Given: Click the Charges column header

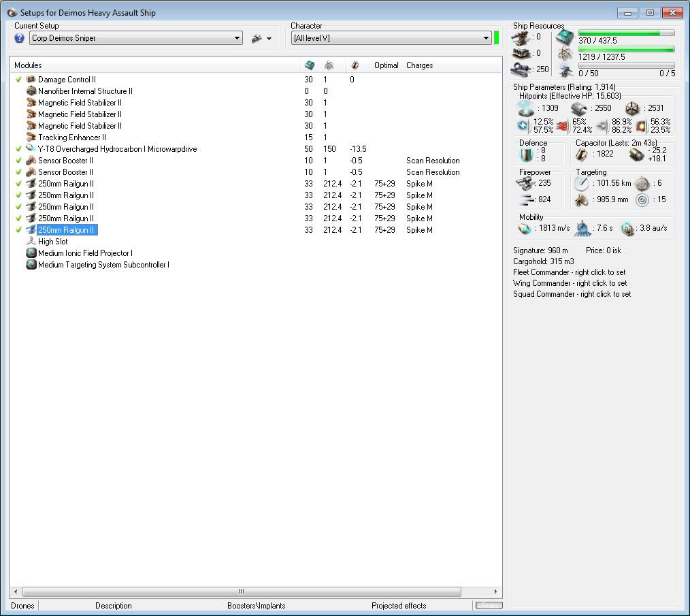Looking at the screenshot, I should (x=450, y=65).
